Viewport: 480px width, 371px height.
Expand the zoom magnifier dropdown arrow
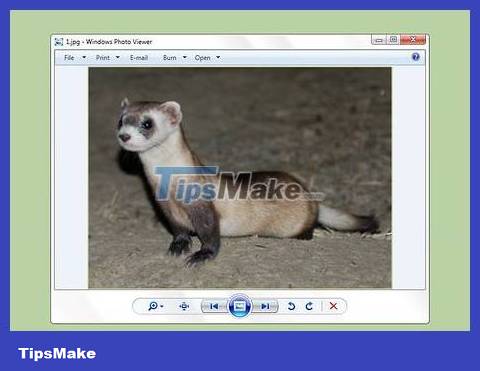pyautogui.click(x=162, y=306)
